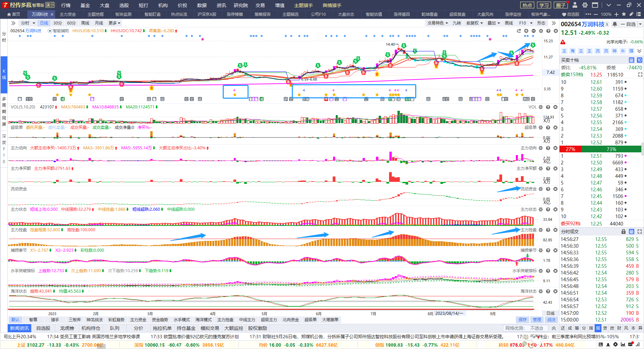Viewport: 644px width, 349px height.
Task: Click 学习 button
Action: (544, 5)
